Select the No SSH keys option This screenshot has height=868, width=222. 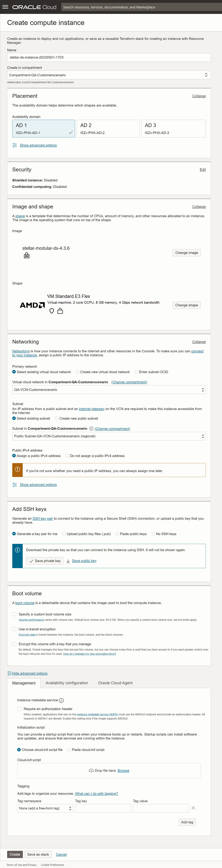coord(154,534)
